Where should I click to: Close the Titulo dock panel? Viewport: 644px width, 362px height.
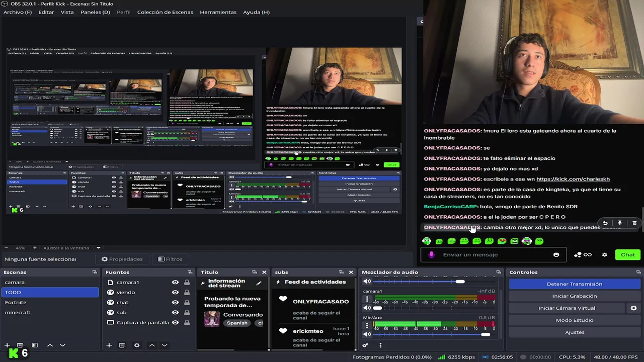click(264, 272)
